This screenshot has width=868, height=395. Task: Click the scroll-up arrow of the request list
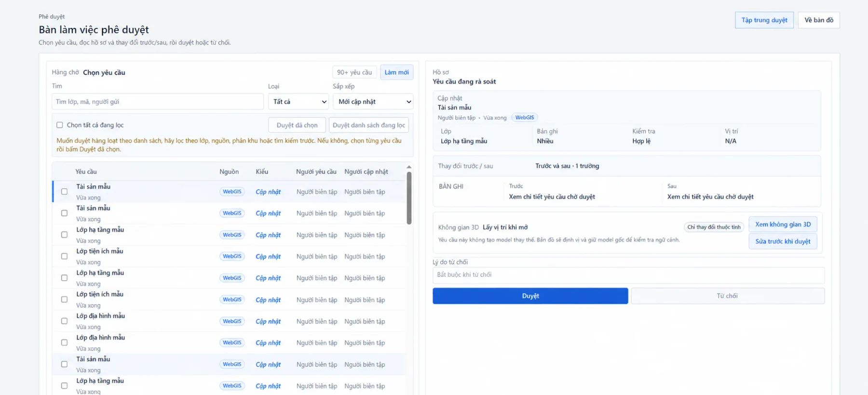coord(409,167)
